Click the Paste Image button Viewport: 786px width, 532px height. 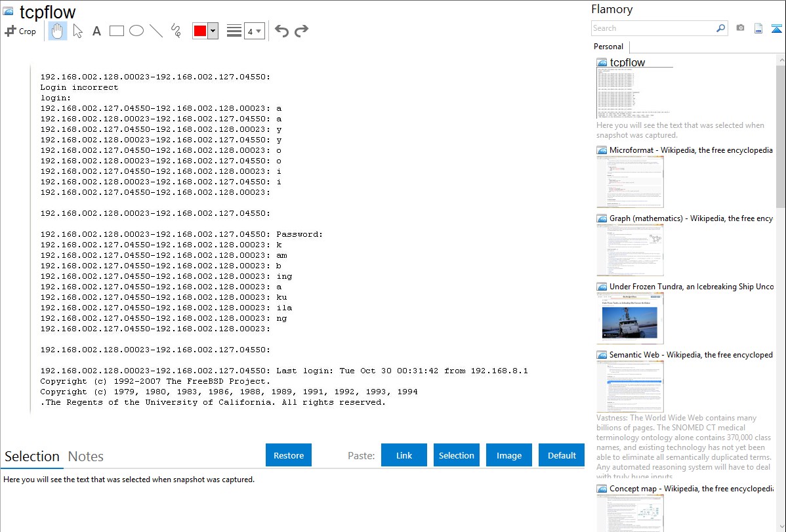pos(508,455)
